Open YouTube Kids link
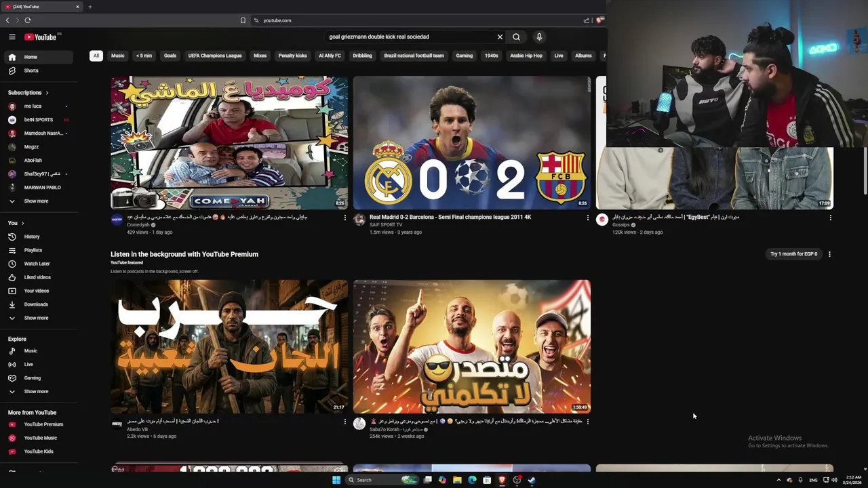Image resolution: width=868 pixels, height=488 pixels. coord(40,451)
